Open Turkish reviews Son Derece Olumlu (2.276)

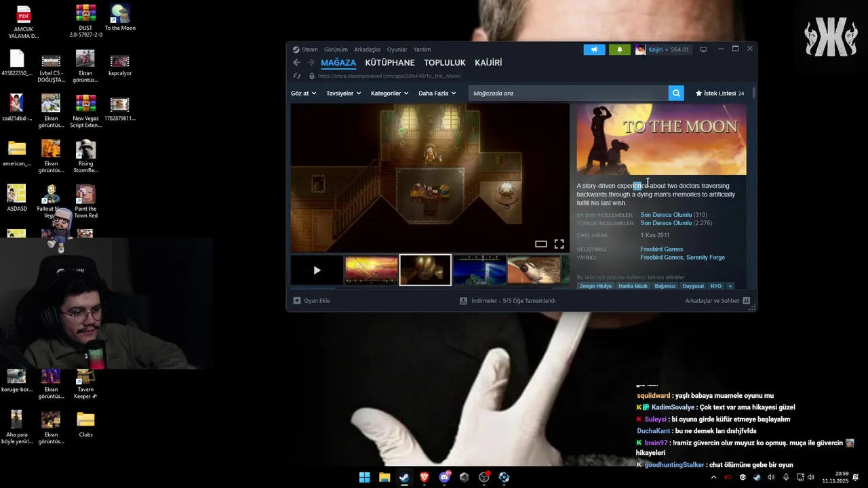[x=676, y=223]
